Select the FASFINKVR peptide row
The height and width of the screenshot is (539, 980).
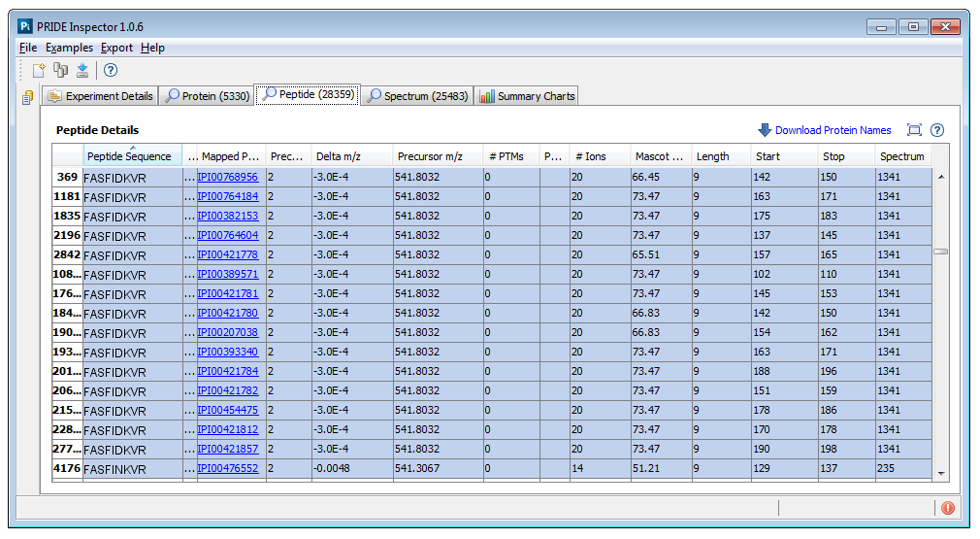tap(114, 468)
